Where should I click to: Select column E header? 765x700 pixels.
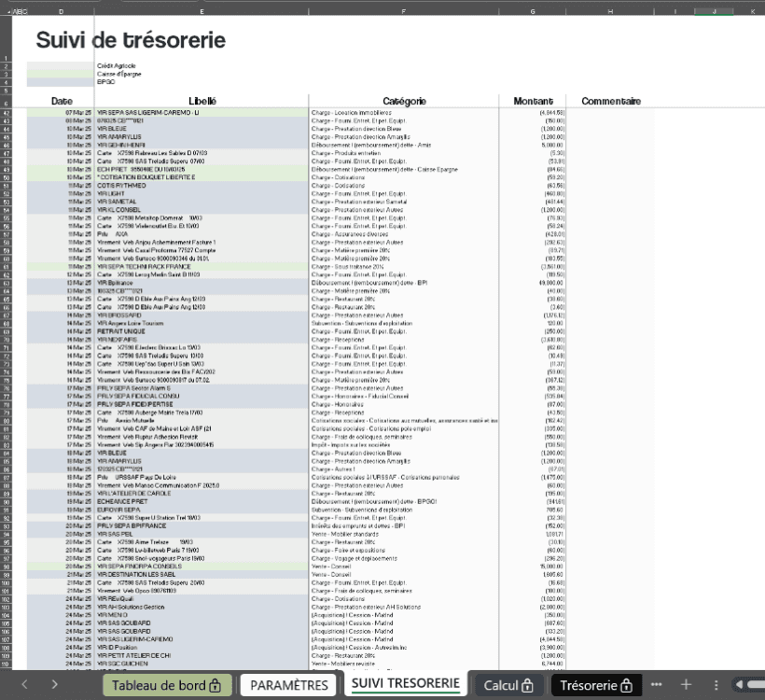tap(202, 11)
